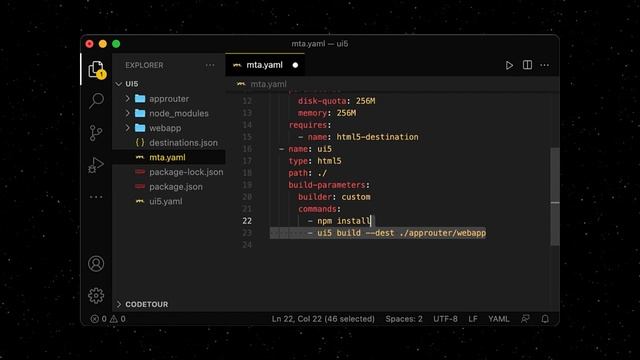Screen dimensions: 640x360
Task: Click the mta.yaml icon in breadcrumb
Action: point(241,84)
